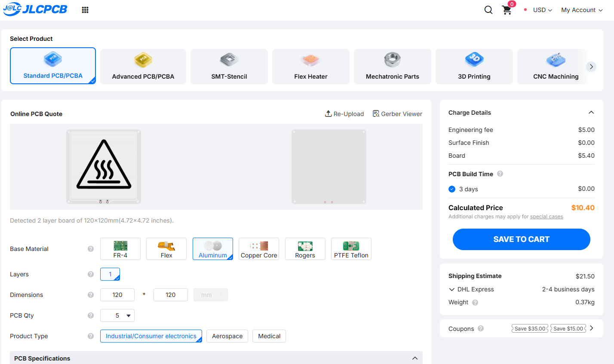Open help icon beside PCB Qty

[91, 315]
